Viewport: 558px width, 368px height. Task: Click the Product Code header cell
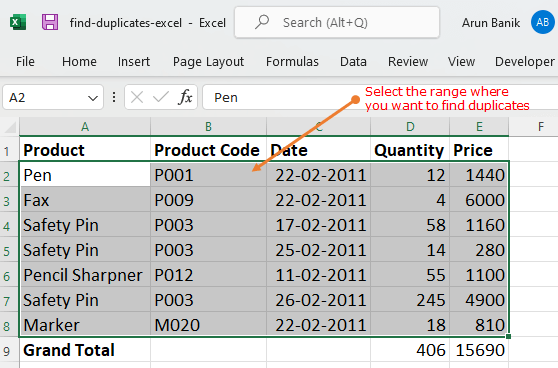coord(209,150)
